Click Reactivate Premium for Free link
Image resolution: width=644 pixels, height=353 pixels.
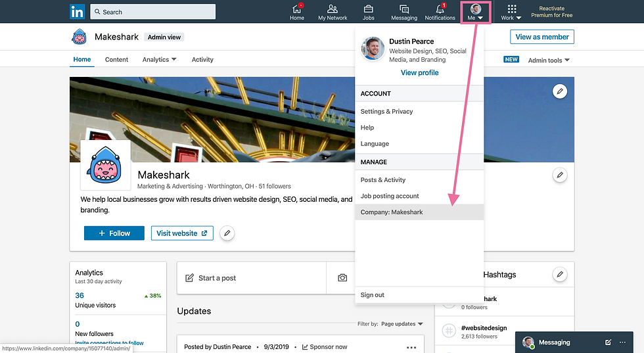click(x=551, y=12)
